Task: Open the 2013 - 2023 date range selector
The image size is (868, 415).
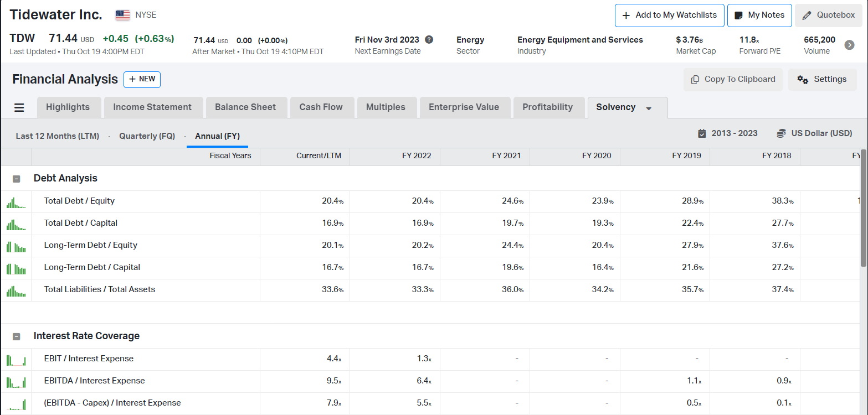Action: (x=727, y=133)
